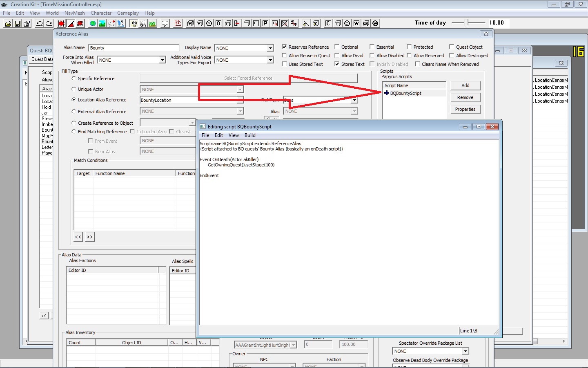This screenshot has width=588, height=368.
Task: Toggle grass display
Action: pos(152,23)
